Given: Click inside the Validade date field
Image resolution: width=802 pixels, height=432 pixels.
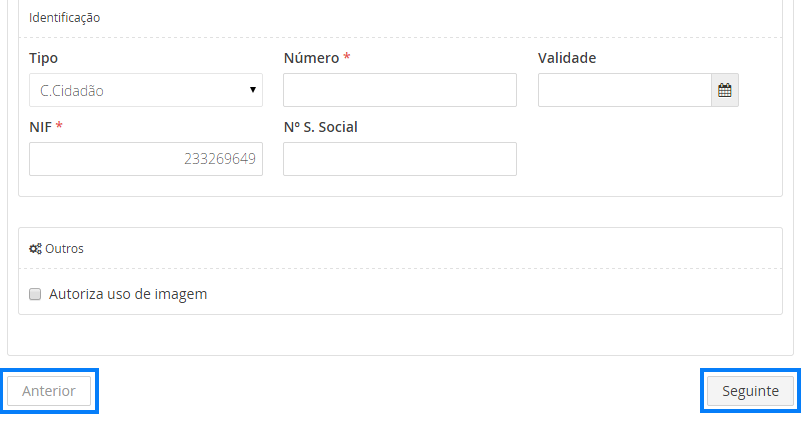Looking at the screenshot, I should [625, 90].
